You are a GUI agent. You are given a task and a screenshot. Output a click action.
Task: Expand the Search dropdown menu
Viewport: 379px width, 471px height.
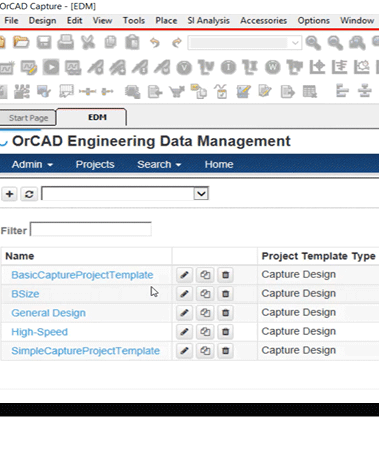coord(159,164)
